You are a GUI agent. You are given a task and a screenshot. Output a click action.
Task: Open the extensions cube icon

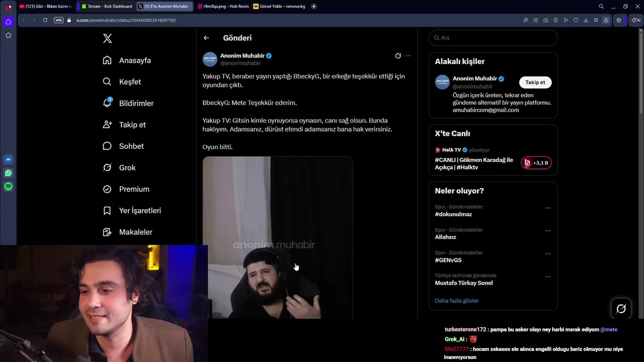(619, 20)
